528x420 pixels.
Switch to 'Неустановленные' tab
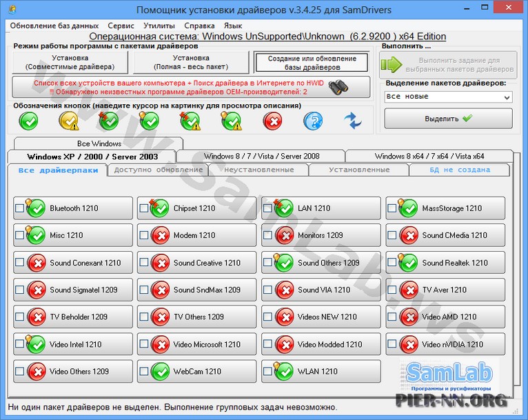[x=258, y=170]
